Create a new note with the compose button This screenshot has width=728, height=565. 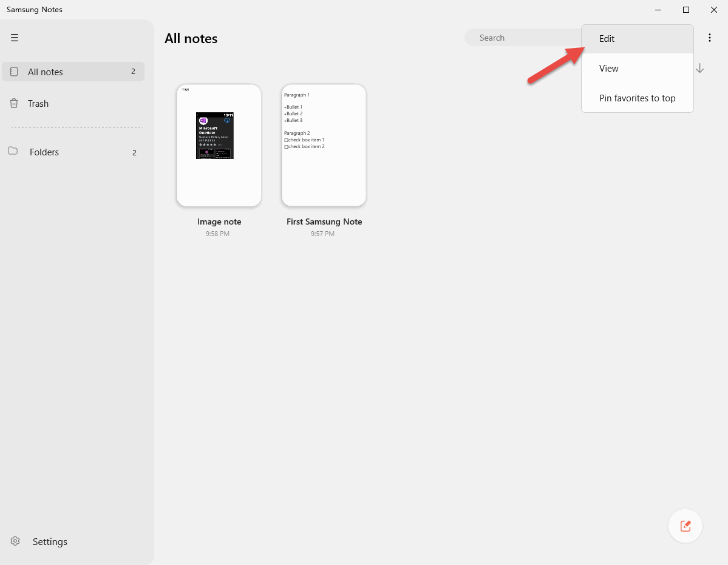pos(685,526)
